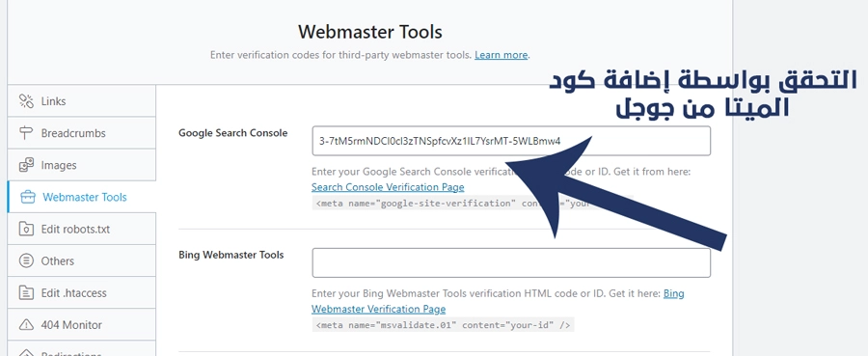Click the msvalidate.01 meta tag snippet
This screenshot has height=356, width=868.
point(443,325)
